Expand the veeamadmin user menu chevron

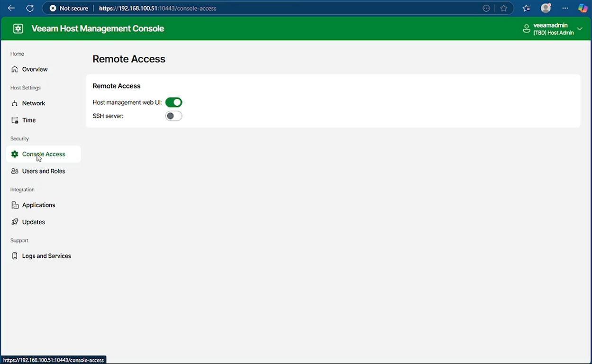click(580, 29)
